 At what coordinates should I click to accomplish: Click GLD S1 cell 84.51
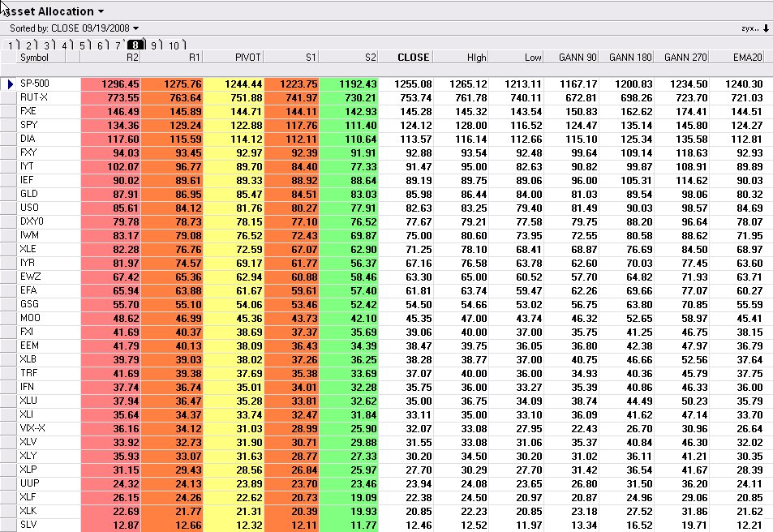292,195
